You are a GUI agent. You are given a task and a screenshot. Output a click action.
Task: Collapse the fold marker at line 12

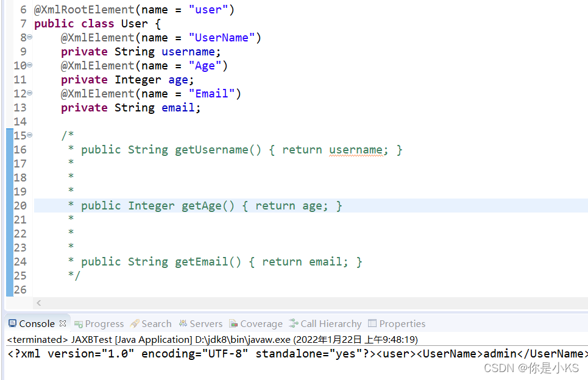(30, 93)
